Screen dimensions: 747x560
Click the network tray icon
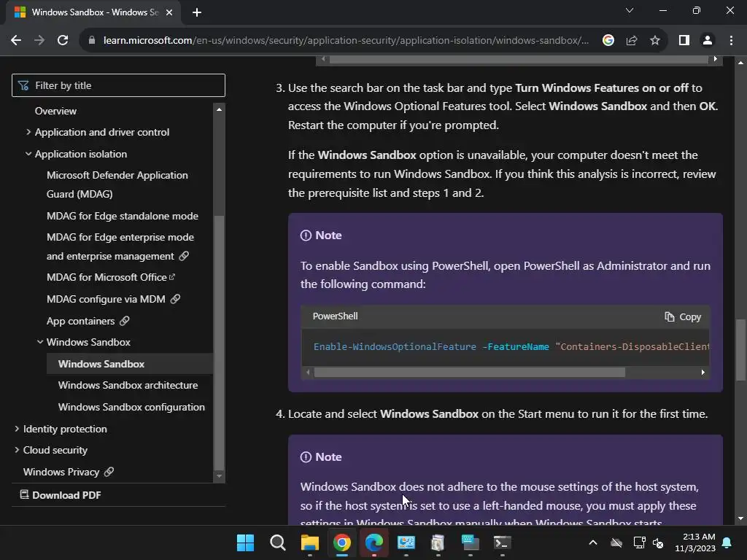pos(639,542)
